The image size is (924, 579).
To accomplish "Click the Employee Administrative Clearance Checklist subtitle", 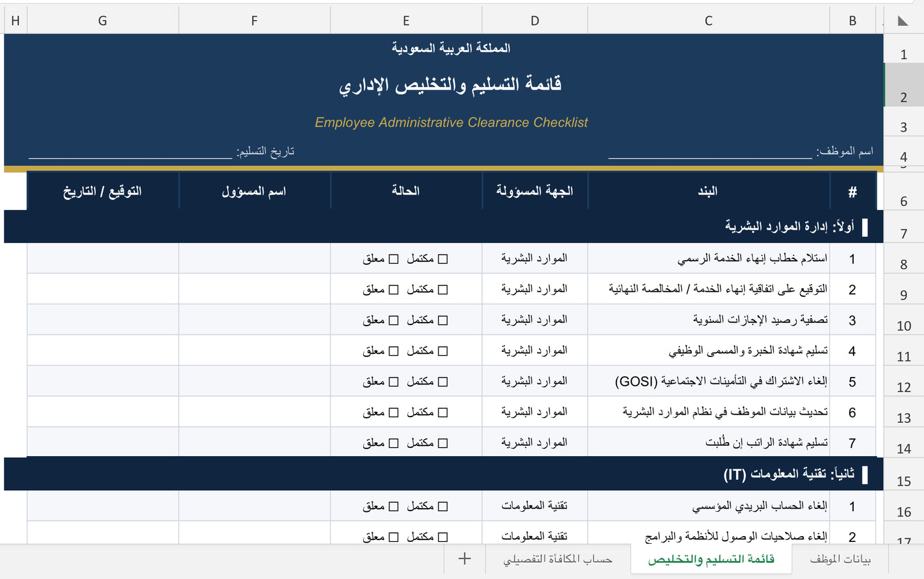I will point(451,122).
